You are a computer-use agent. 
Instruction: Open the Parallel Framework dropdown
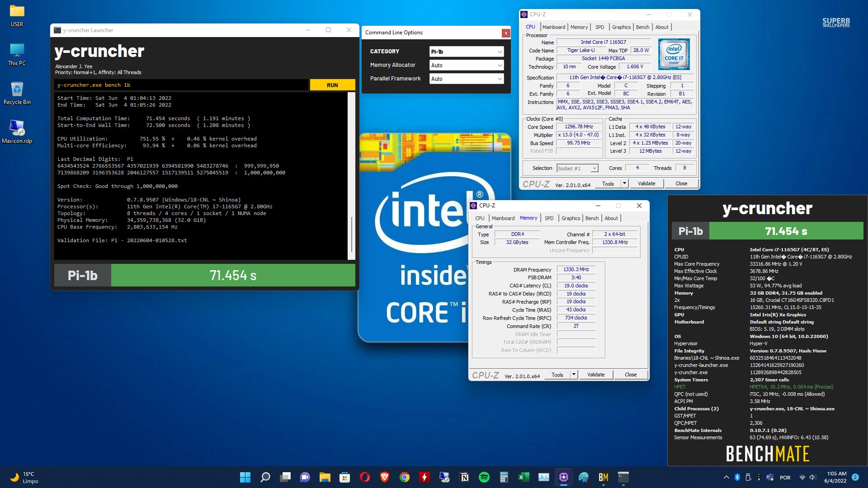(x=466, y=79)
